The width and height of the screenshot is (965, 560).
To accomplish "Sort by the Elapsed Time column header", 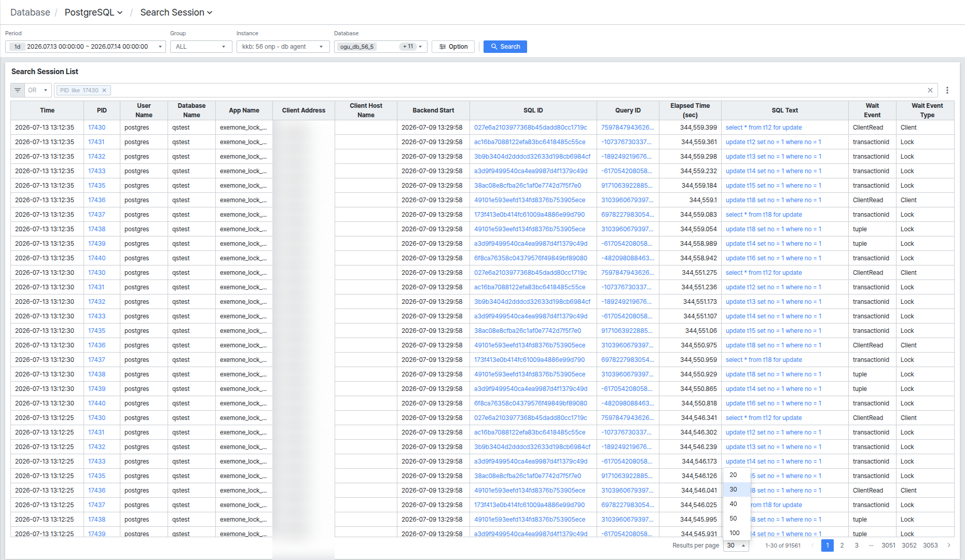I will pos(690,110).
